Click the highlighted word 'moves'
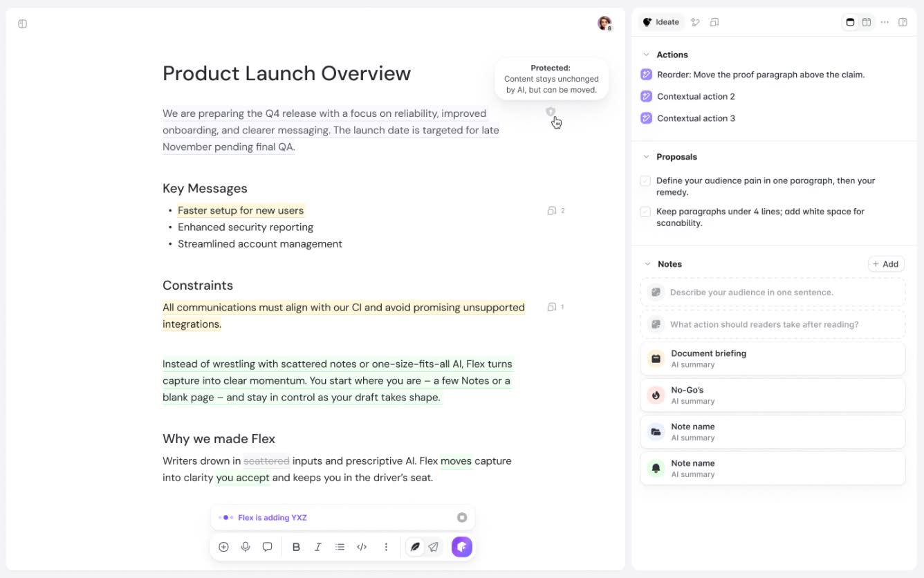 [456, 461]
